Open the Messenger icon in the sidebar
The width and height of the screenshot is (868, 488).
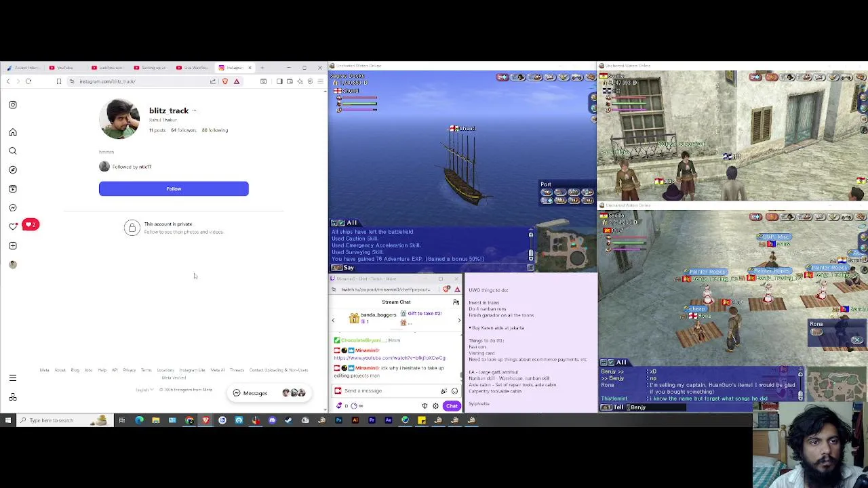click(x=13, y=207)
